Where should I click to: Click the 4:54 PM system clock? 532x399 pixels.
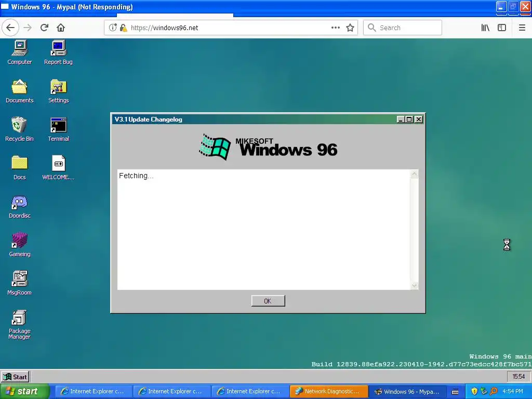[513, 392]
